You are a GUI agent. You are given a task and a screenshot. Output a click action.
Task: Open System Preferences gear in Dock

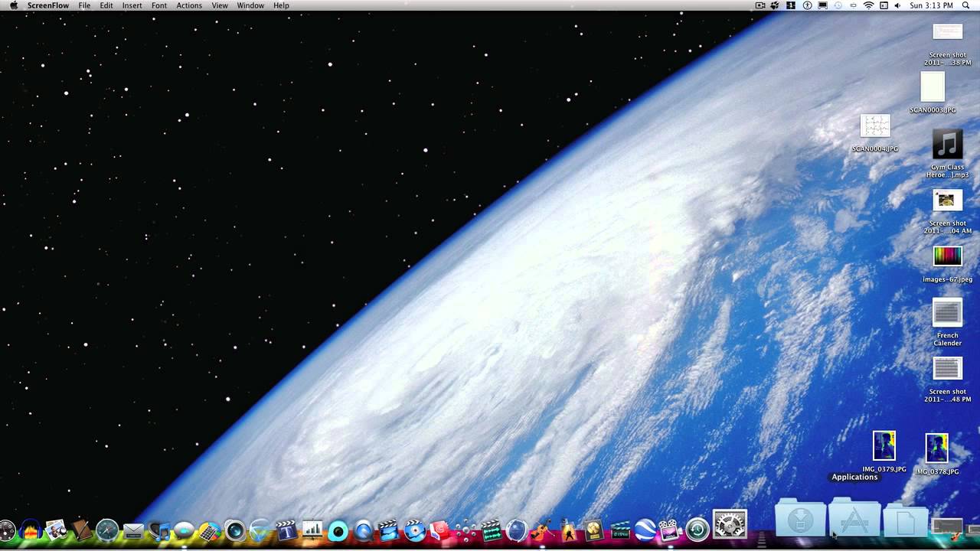pyautogui.click(x=730, y=524)
